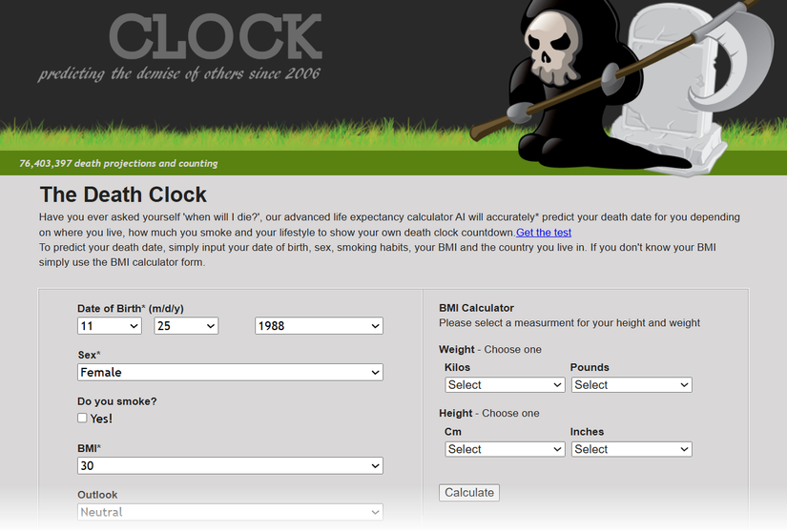The width and height of the screenshot is (787, 532).
Task: Expand the birth year dropdown showing 1988
Action: coord(319,326)
